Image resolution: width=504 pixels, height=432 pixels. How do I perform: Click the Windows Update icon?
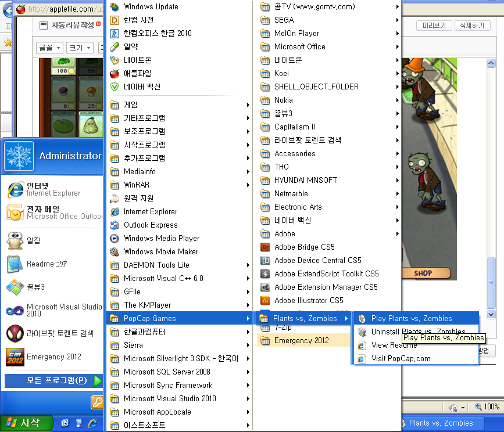point(115,7)
